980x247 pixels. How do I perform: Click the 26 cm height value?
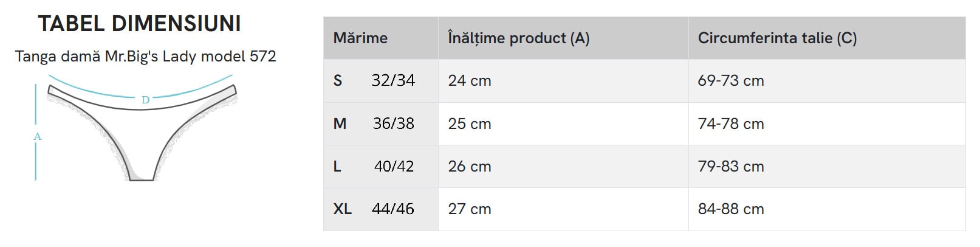[x=470, y=166]
